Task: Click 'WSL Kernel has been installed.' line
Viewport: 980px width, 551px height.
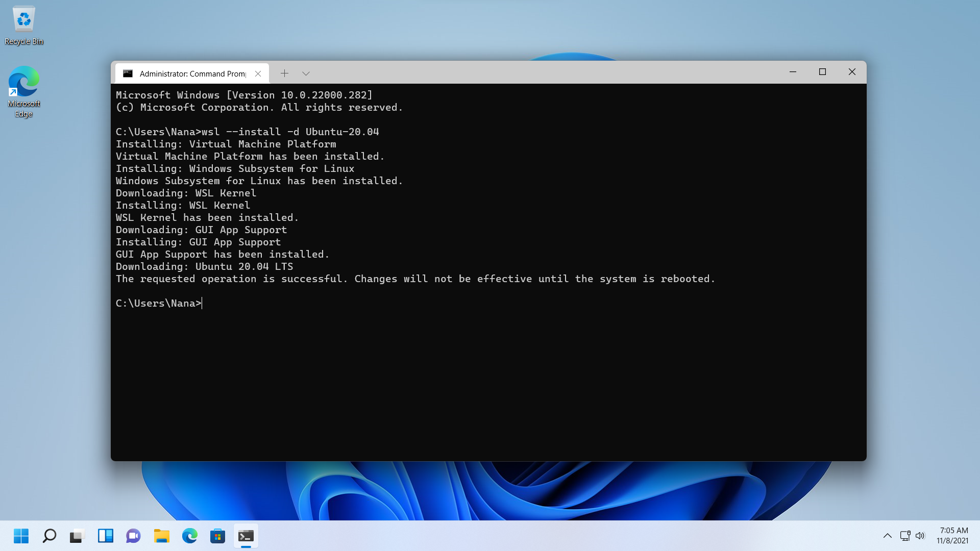Action: coord(207,217)
